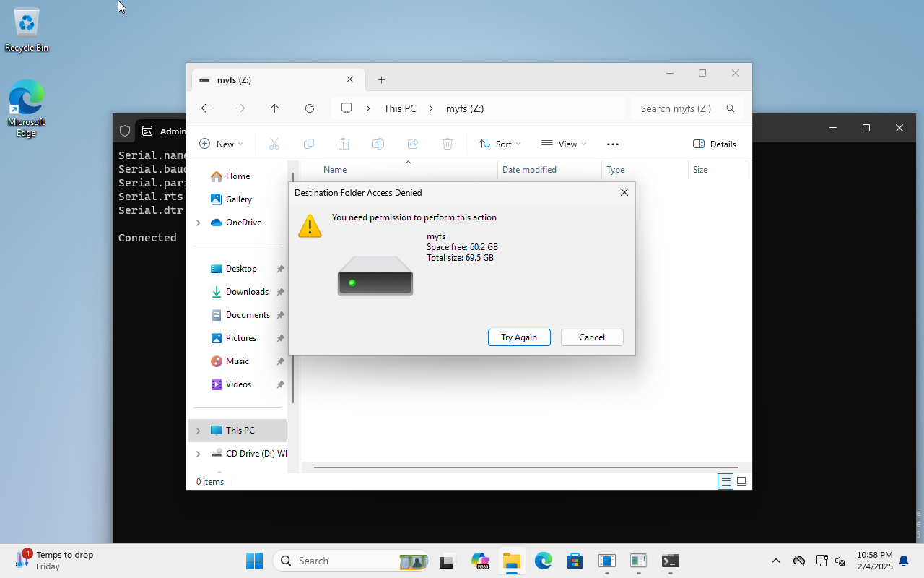The height and width of the screenshot is (578, 924).
Task: Open the Sort dropdown
Action: coord(500,144)
